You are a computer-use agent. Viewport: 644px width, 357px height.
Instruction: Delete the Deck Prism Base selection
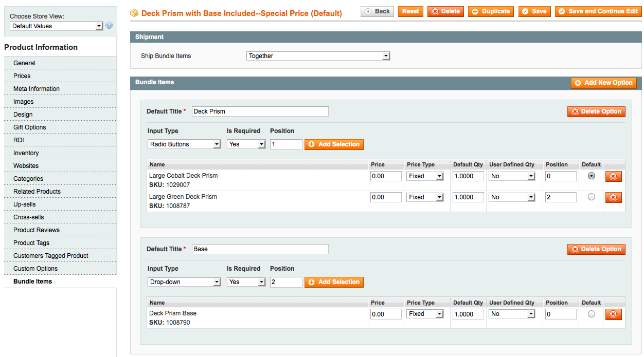(614, 314)
